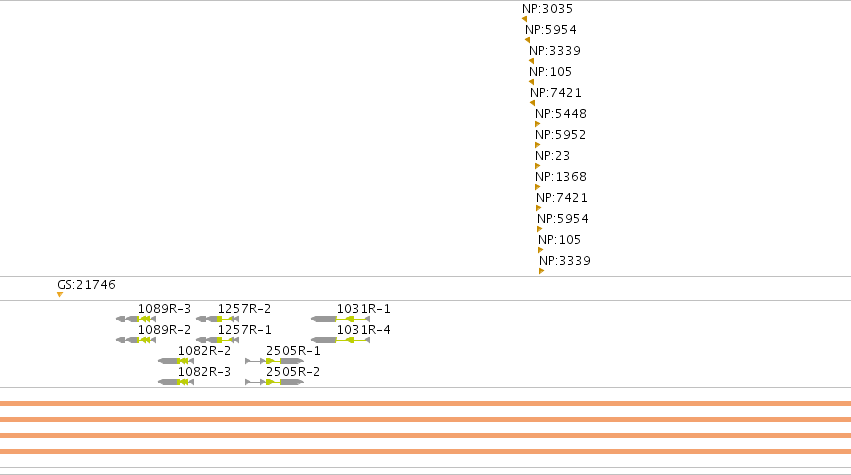Open NP:105 label with right-pointing marker

559,239
